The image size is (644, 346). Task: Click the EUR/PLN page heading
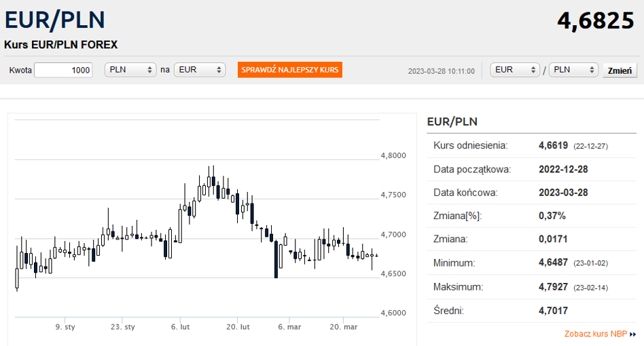[x=54, y=20]
